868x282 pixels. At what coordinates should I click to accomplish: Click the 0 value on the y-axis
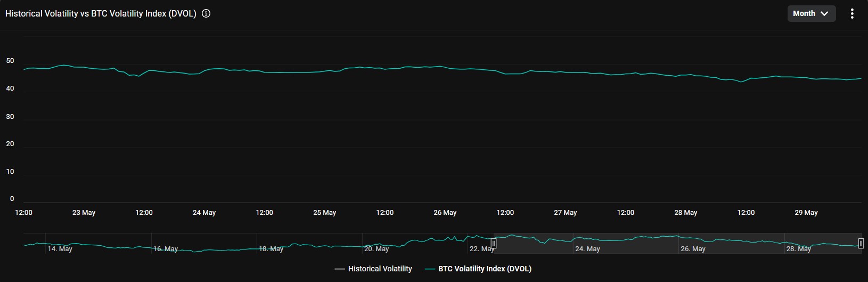tap(12, 199)
